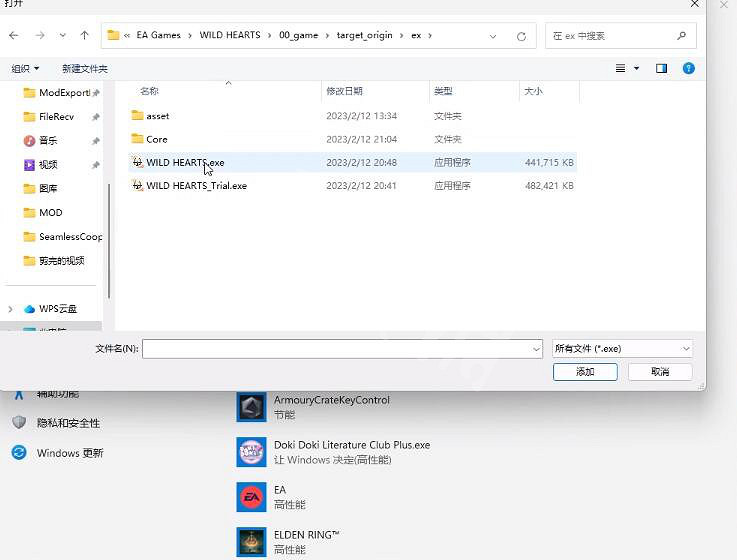Sort files by 修改日期 column header

[345, 91]
